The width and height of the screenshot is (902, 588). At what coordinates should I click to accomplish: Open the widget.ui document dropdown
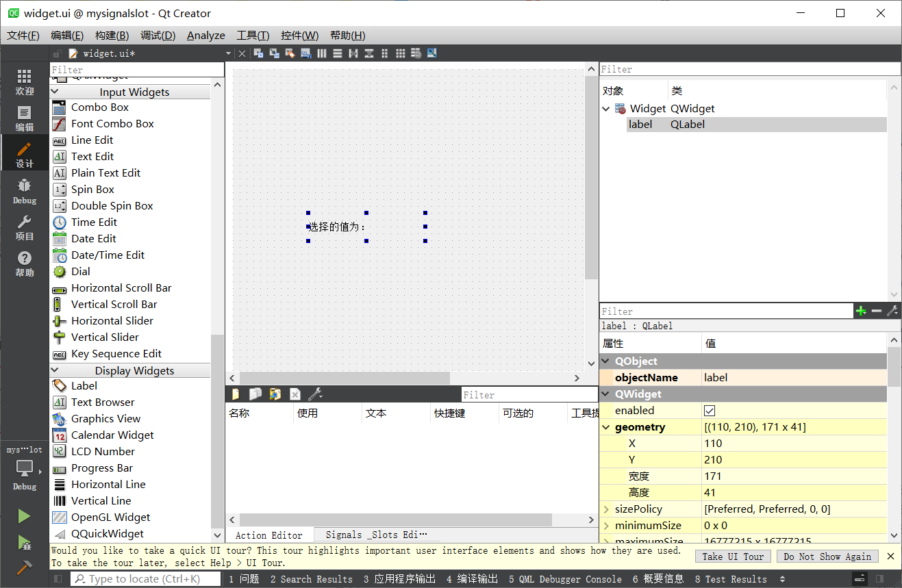(228, 53)
